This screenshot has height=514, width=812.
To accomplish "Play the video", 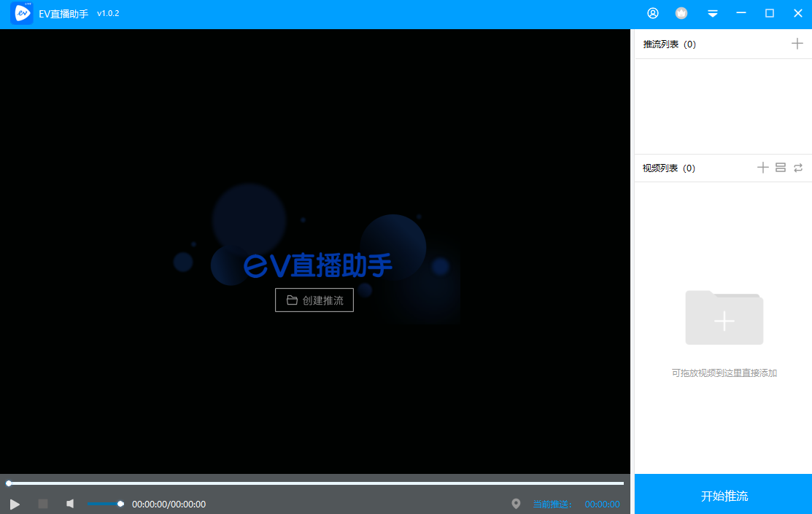I will click(x=15, y=505).
